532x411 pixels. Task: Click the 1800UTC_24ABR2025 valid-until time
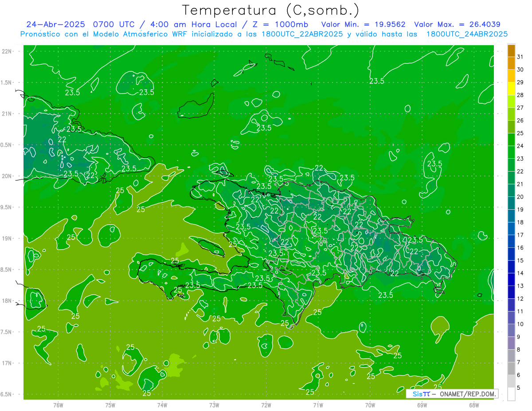point(467,34)
